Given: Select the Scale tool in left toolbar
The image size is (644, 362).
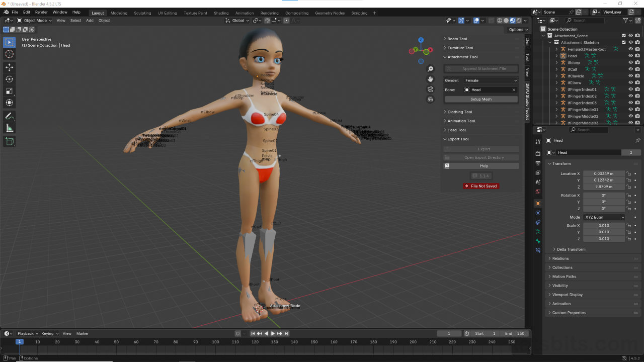Looking at the screenshot, I should coord(9,91).
